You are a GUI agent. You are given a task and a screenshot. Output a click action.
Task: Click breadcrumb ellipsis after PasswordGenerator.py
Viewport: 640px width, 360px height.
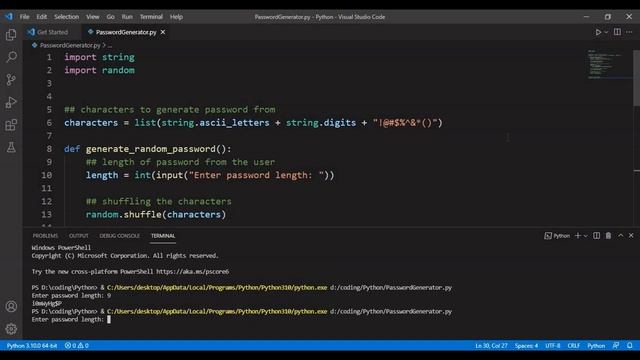(x=109, y=45)
